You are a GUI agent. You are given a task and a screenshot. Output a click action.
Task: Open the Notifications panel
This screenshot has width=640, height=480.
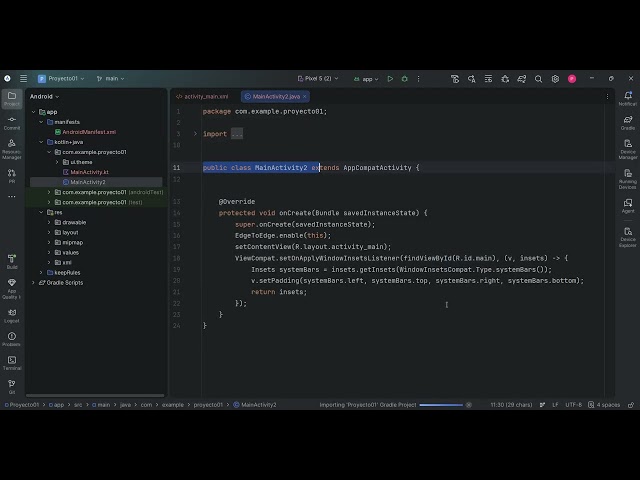point(628,98)
